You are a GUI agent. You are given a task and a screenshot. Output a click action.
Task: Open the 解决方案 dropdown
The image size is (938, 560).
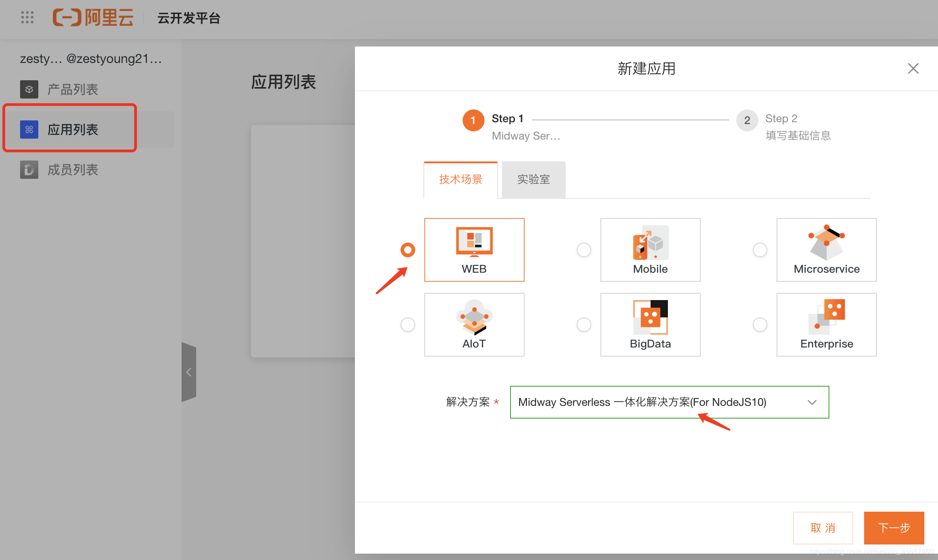(669, 402)
